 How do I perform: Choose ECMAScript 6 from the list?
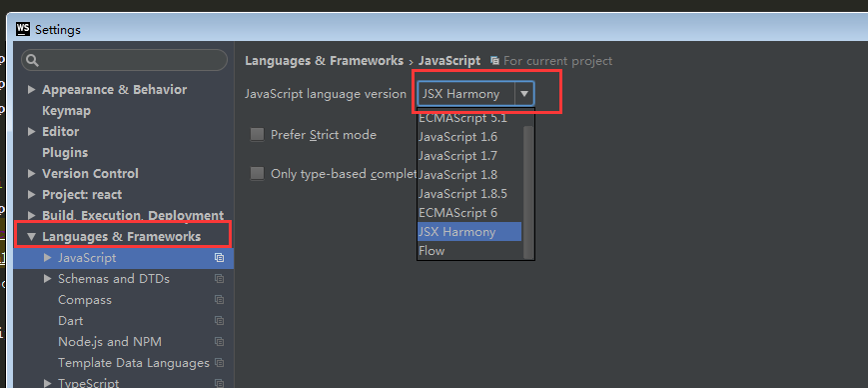pos(469,212)
